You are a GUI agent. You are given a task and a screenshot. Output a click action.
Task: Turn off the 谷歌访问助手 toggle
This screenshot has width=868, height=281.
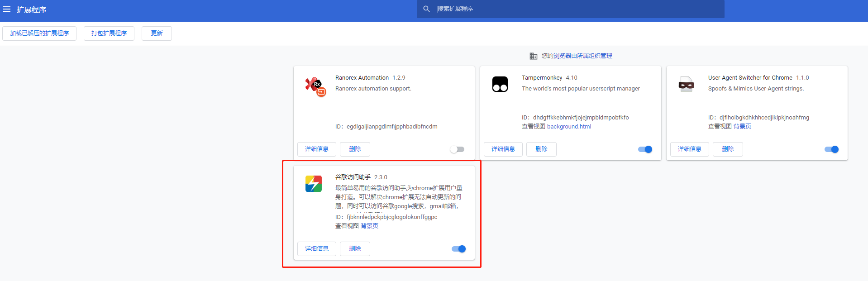click(x=458, y=249)
